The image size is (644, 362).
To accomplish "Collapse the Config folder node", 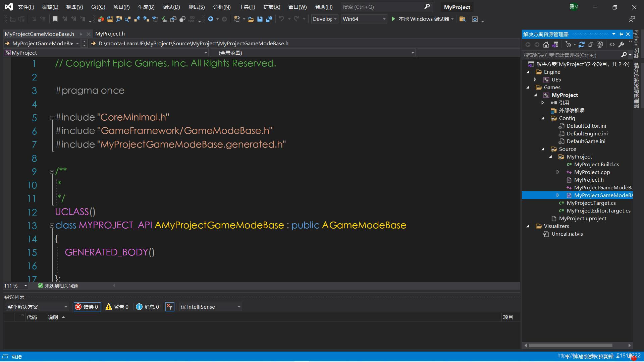I will pyautogui.click(x=543, y=118).
